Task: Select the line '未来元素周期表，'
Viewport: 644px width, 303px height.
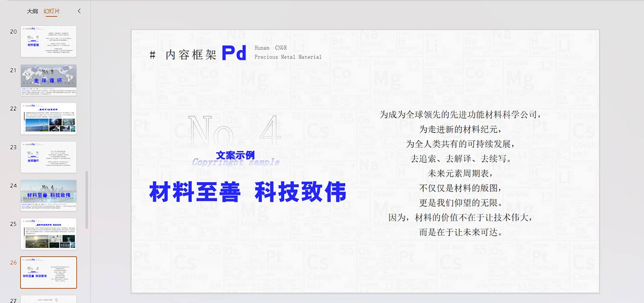Action: tap(460, 174)
